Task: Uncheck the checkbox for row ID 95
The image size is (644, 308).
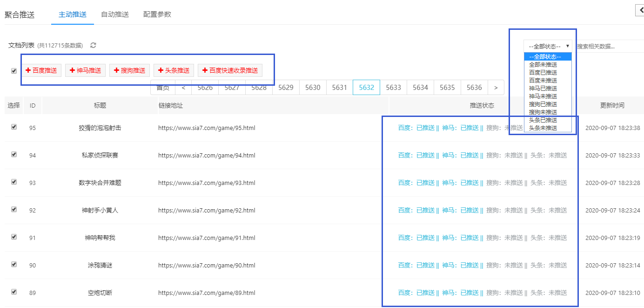Action: [14, 127]
